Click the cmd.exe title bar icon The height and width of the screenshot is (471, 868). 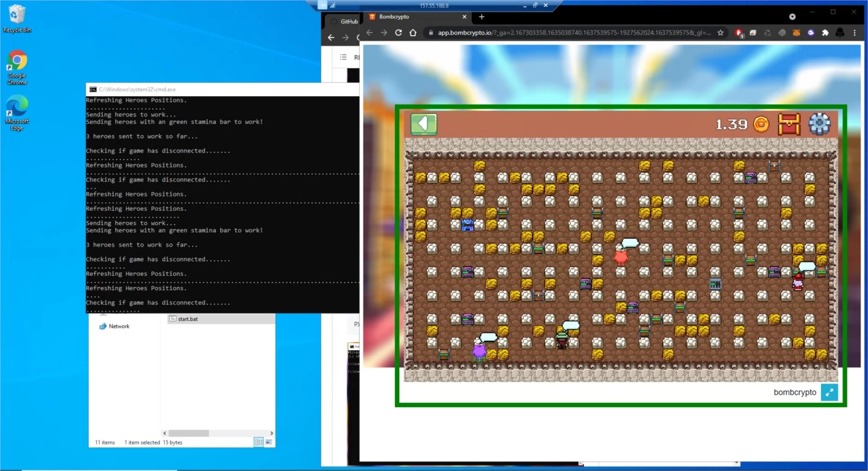92,89
